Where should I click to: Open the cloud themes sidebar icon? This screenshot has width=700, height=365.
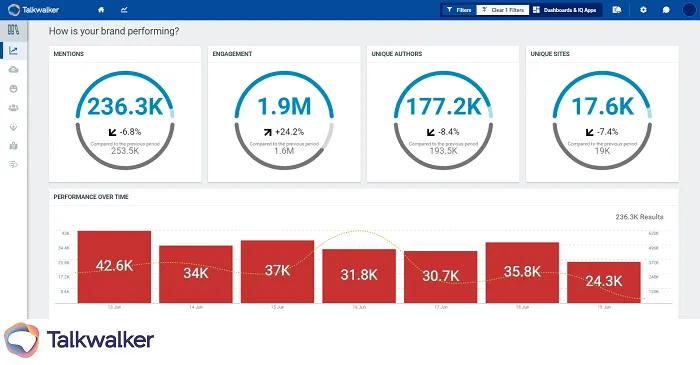pyautogui.click(x=13, y=70)
